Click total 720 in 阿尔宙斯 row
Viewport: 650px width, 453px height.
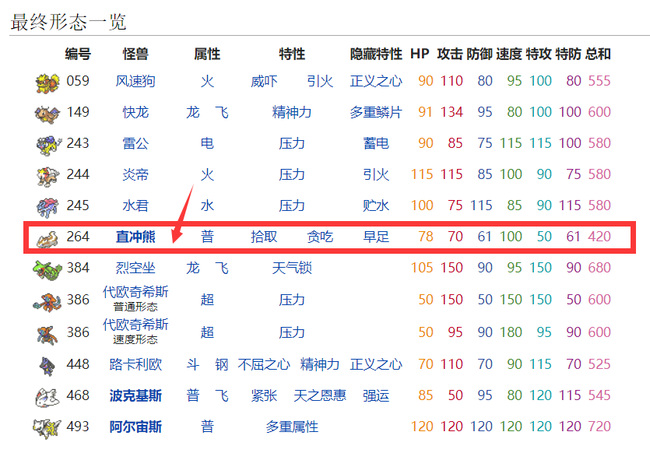click(599, 426)
